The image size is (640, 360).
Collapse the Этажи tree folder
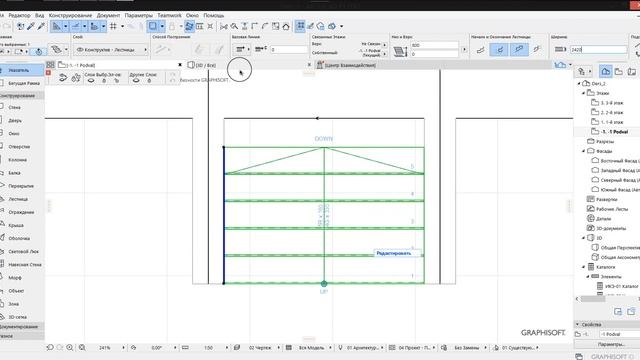click(x=583, y=93)
